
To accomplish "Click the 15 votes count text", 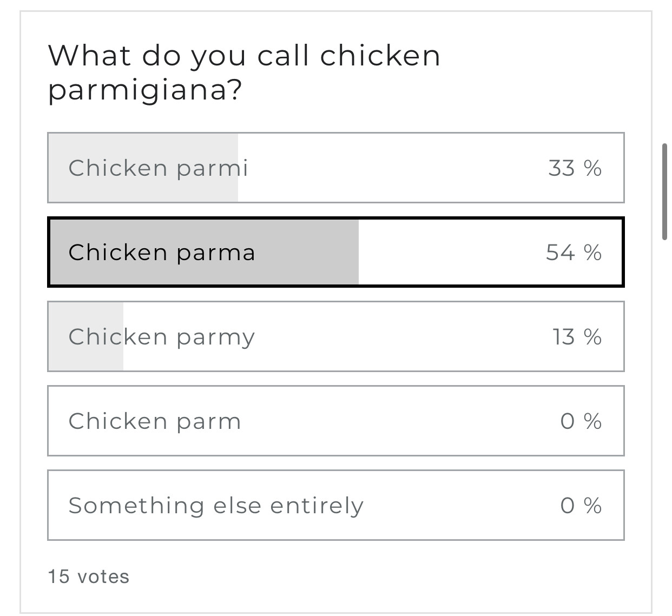I will coord(89,577).
